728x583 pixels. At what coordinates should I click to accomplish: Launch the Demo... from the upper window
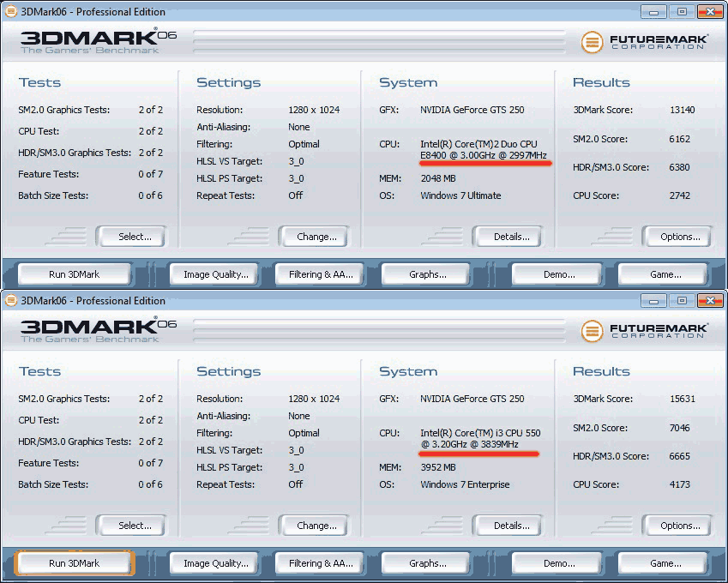(556, 274)
